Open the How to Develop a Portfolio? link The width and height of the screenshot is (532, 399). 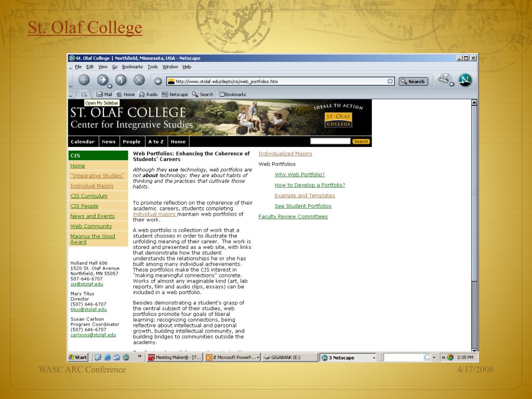(x=310, y=185)
